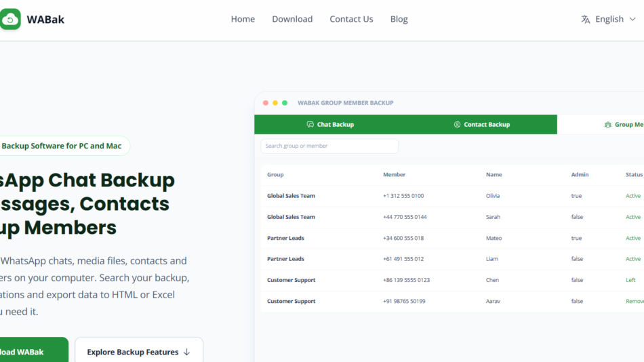Click the name Aarav
644x362 pixels.
click(493, 301)
